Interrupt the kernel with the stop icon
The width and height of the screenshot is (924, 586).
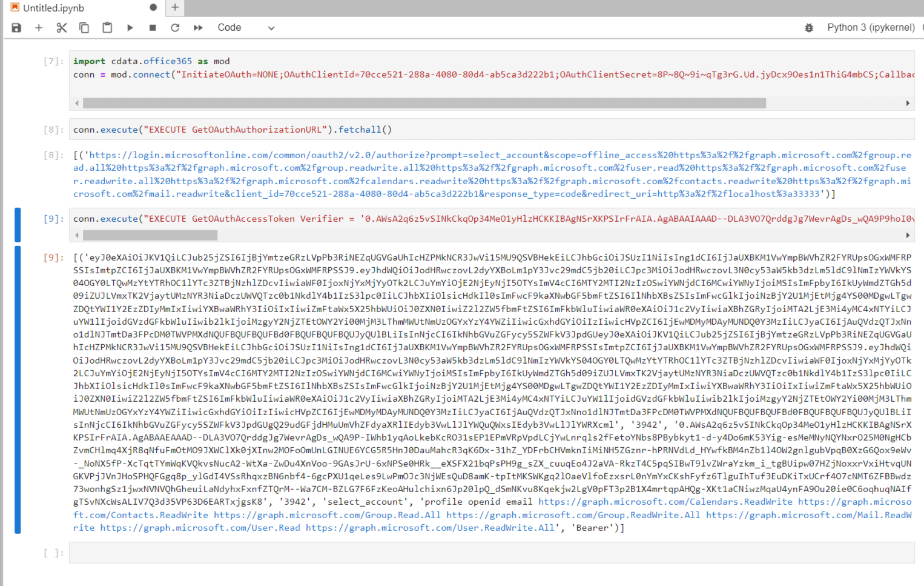[x=153, y=28]
